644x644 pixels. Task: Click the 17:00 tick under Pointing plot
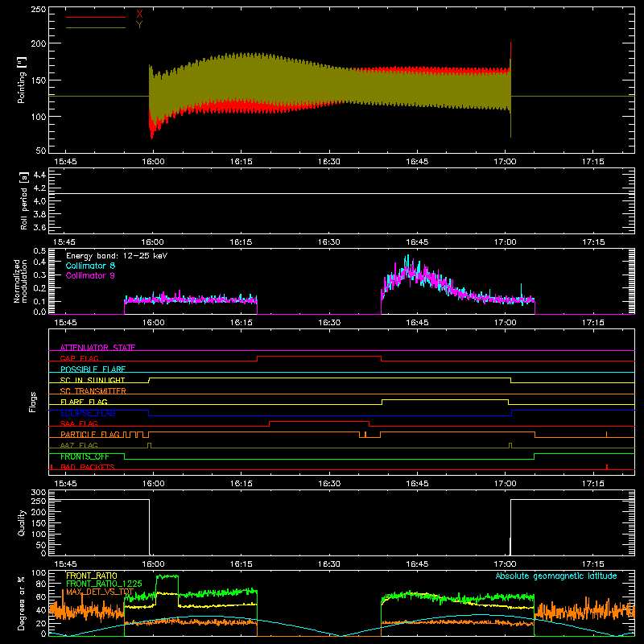click(505, 162)
